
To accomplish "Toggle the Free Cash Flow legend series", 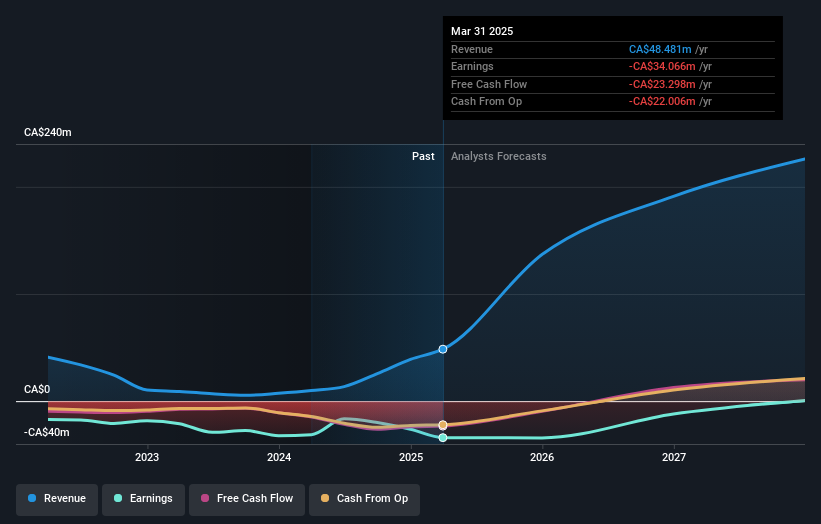I will (247, 499).
